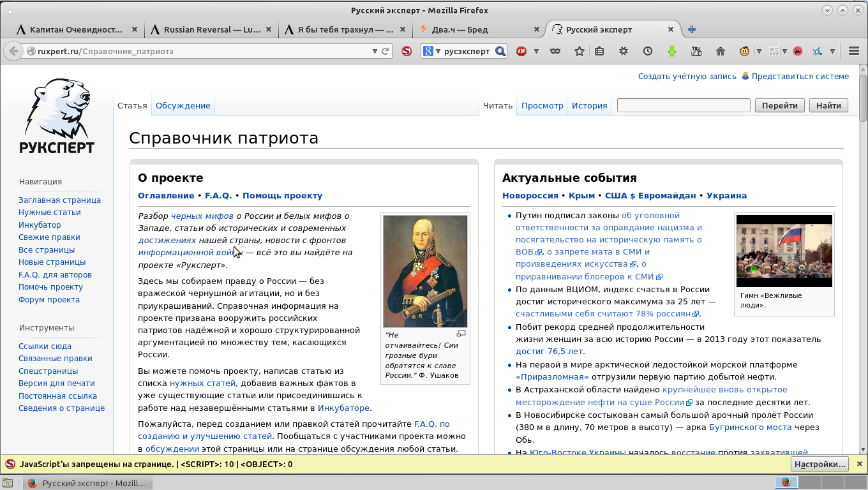The image size is (868, 490).
Task: Expand the Greasemonkey dropdown arrow
Action: tap(759, 51)
